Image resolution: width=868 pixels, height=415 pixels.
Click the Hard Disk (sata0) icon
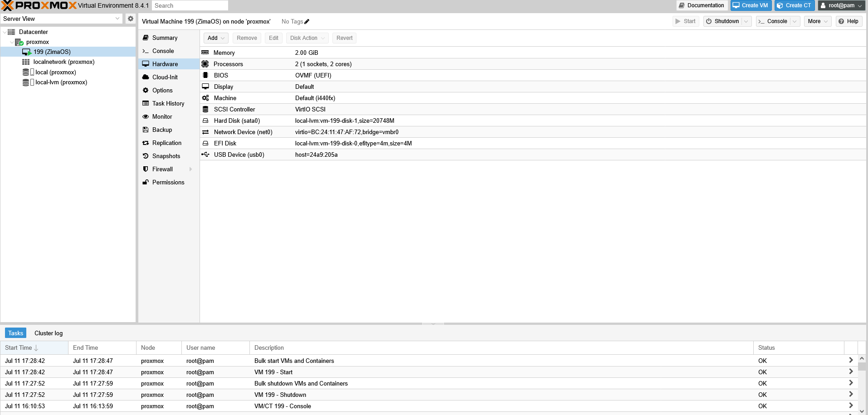tap(205, 121)
